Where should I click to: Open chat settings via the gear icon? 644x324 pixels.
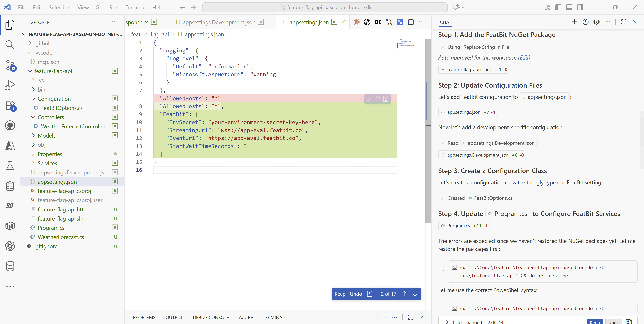tap(597, 22)
